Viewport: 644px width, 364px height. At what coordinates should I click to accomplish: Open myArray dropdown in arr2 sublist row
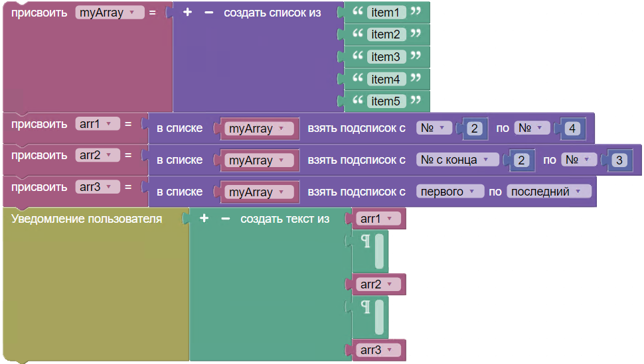(259, 160)
